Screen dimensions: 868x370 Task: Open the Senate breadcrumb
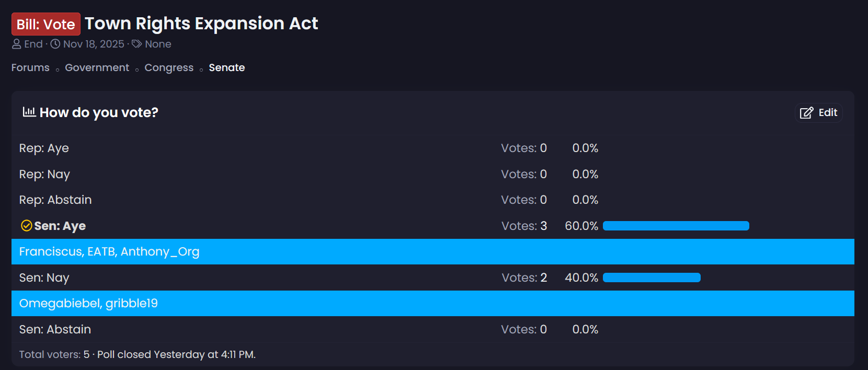point(226,67)
